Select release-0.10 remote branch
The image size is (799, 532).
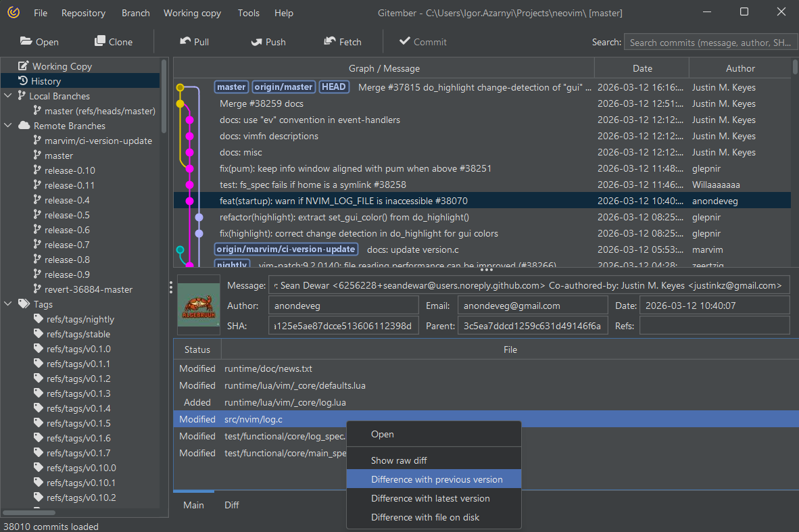click(70, 170)
